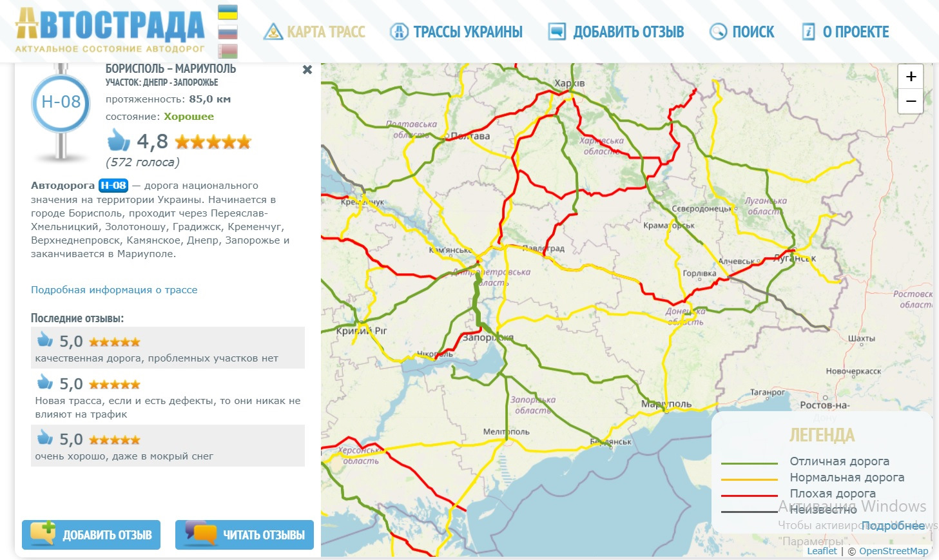Screen dimensions: 939x560
Task: Click the Подробнее link in the legend
Action: (893, 526)
